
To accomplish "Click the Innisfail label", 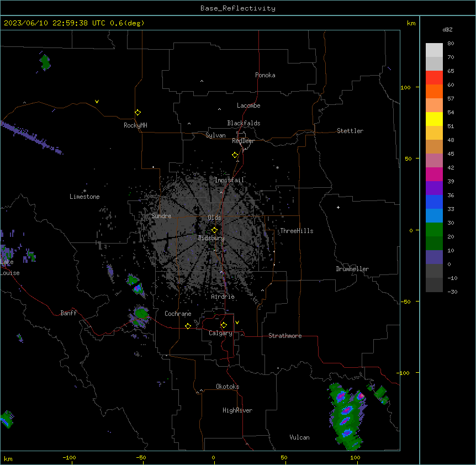I will click(229, 180).
